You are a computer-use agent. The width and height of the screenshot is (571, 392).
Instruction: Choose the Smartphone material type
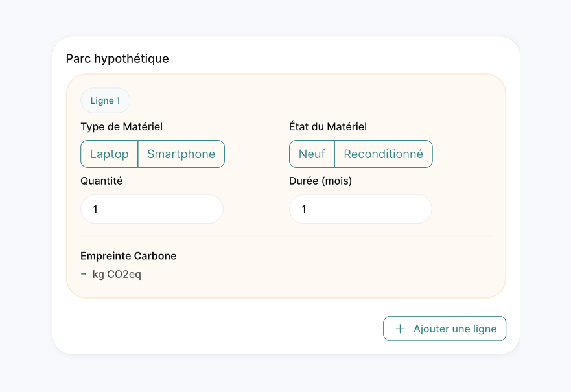point(181,154)
